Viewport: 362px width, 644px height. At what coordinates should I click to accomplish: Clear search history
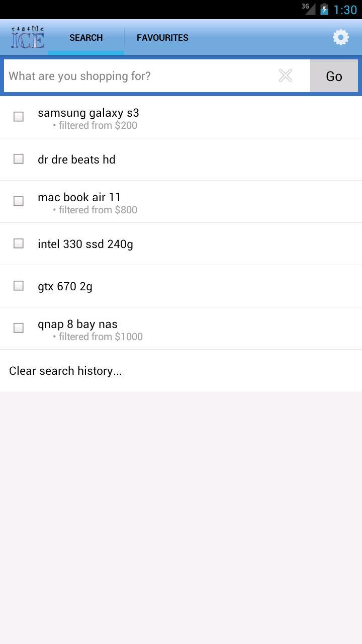[65, 371]
